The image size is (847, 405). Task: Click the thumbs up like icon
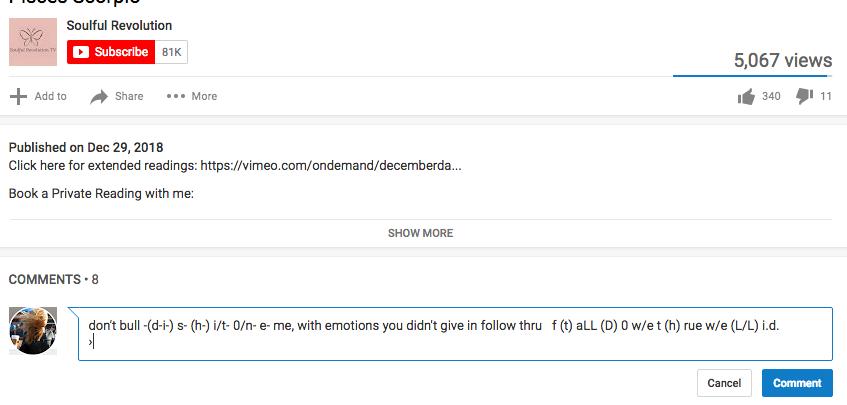coord(746,97)
